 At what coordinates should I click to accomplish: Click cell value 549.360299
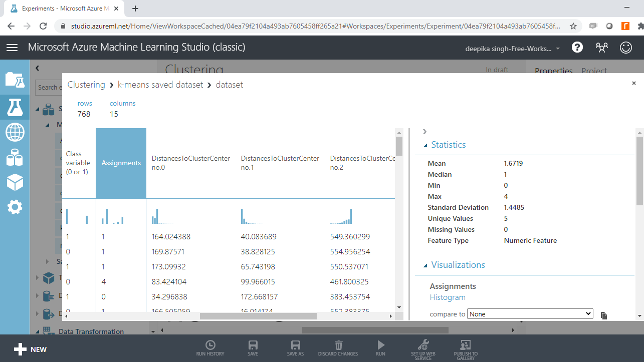(x=350, y=236)
